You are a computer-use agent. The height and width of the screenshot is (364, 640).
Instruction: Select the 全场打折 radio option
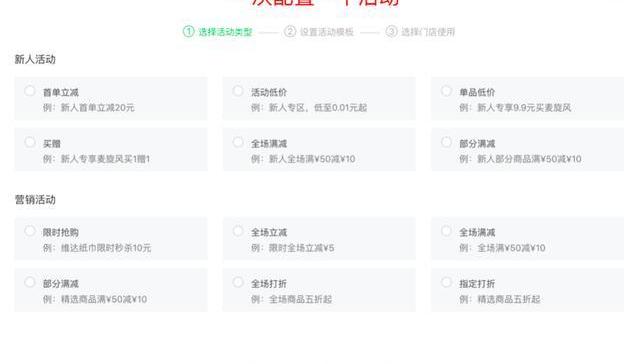(238, 282)
